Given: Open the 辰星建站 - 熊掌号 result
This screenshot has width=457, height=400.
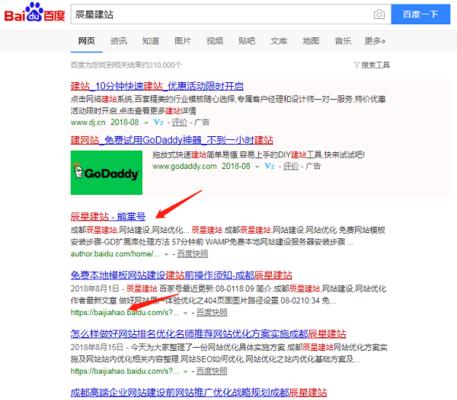Looking at the screenshot, I should pyautogui.click(x=108, y=217).
